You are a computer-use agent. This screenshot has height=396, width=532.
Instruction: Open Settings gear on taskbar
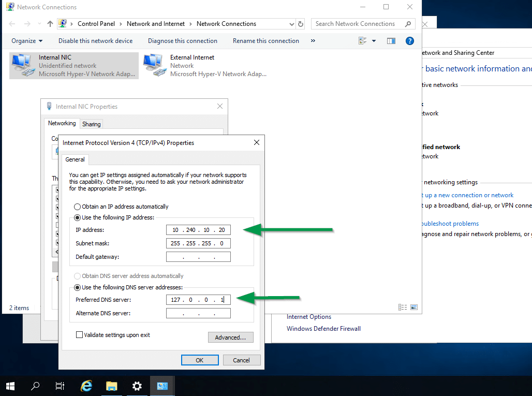point(137,386)
